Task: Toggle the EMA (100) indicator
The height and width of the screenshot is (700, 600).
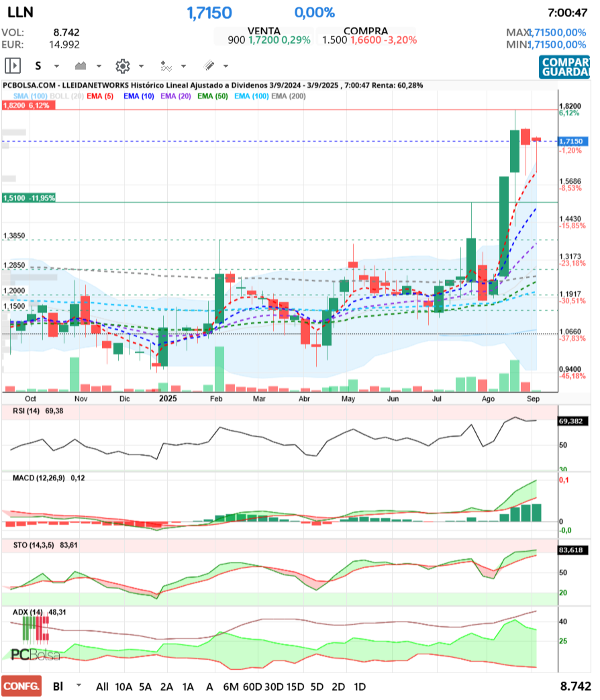Action: click(251, 96)
